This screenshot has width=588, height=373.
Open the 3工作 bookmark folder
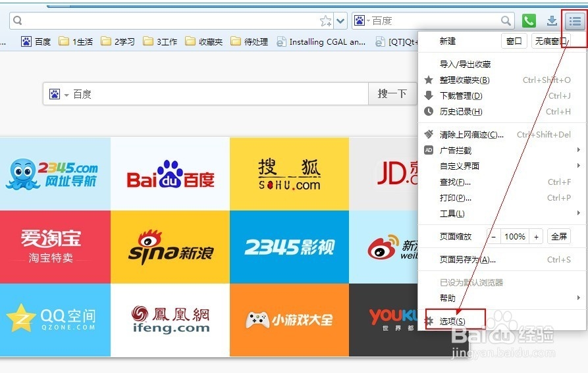(x=160, y=41)
